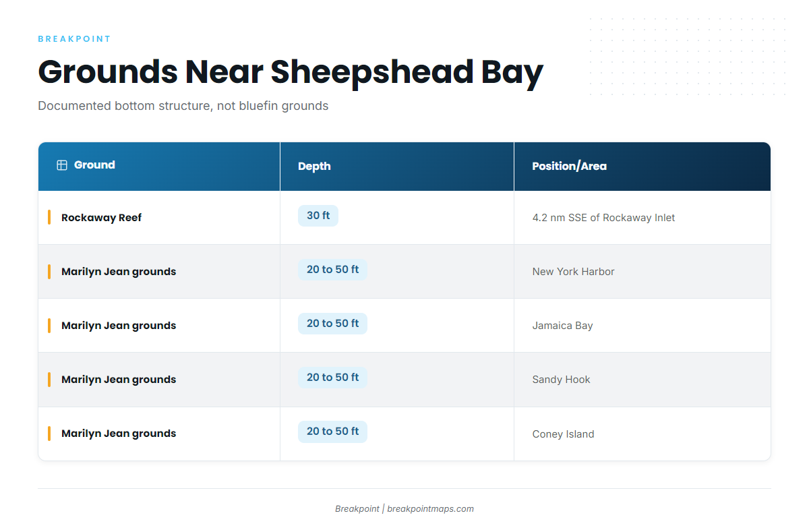Select the Position/Area column header
809x532 pixels.
tap(642, 166)
